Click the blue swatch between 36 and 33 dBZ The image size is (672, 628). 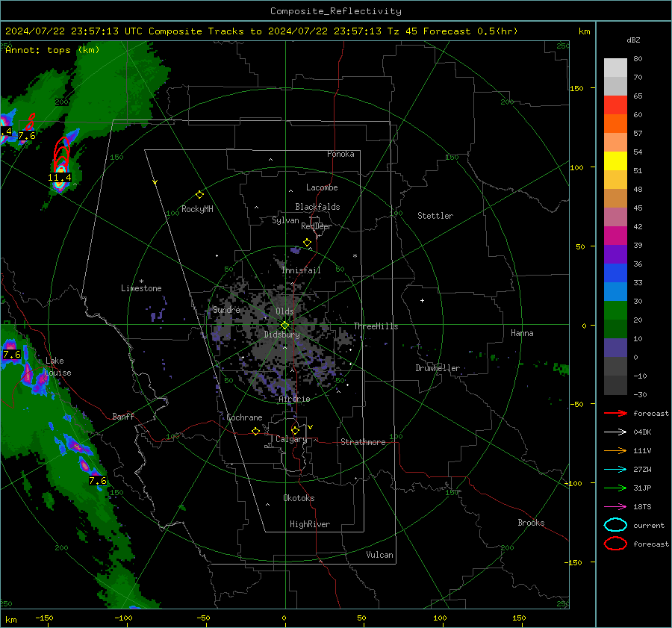(615, 273)
